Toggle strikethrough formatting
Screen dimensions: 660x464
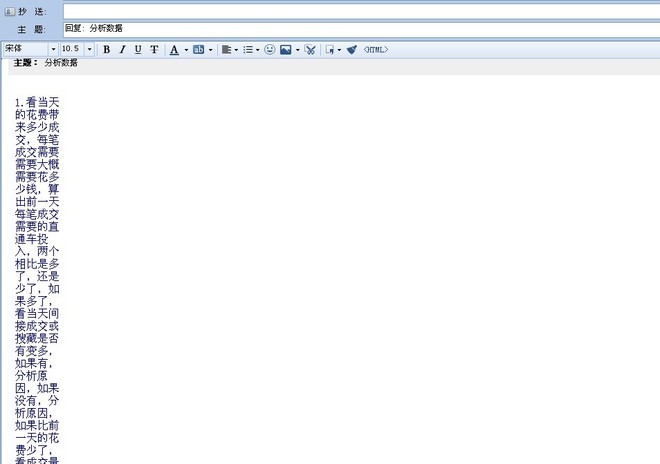click(x=154, y=50)
